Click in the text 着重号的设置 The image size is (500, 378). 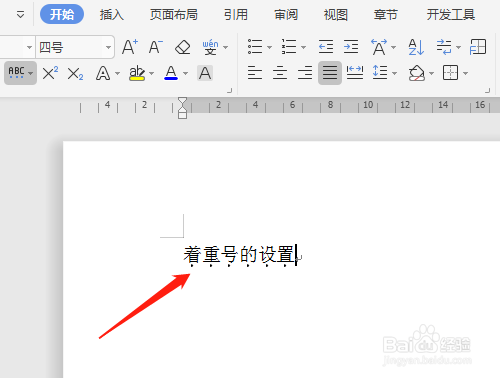[x=239, y=255]
